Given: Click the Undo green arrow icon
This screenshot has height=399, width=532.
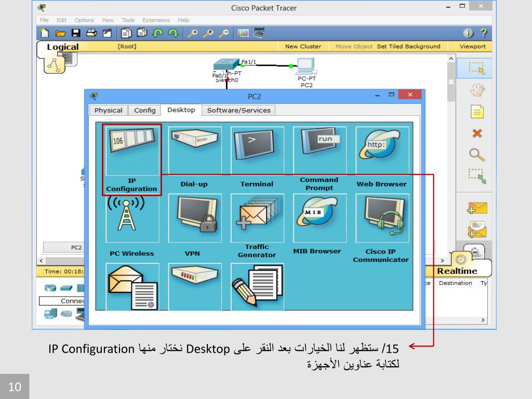Looking at the screenshot, I should click(x=158, y=33).
